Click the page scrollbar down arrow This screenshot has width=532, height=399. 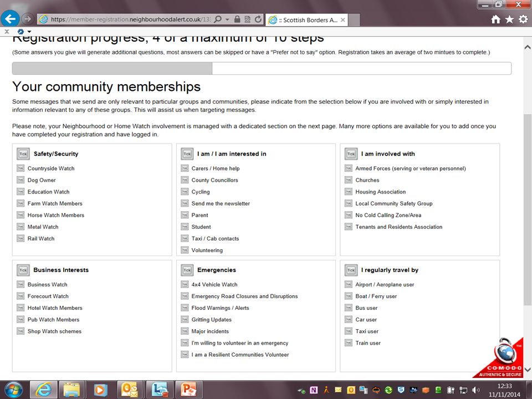528,370
